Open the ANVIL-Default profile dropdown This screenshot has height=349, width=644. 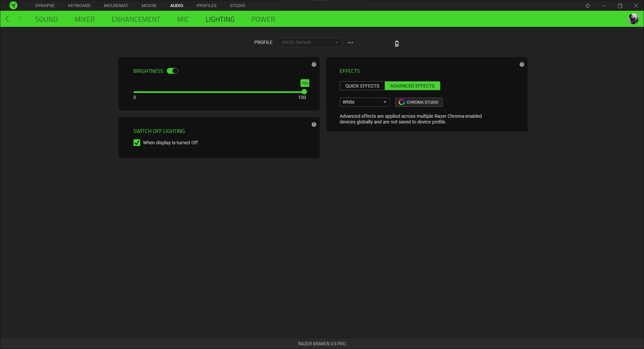pos(310,42)
